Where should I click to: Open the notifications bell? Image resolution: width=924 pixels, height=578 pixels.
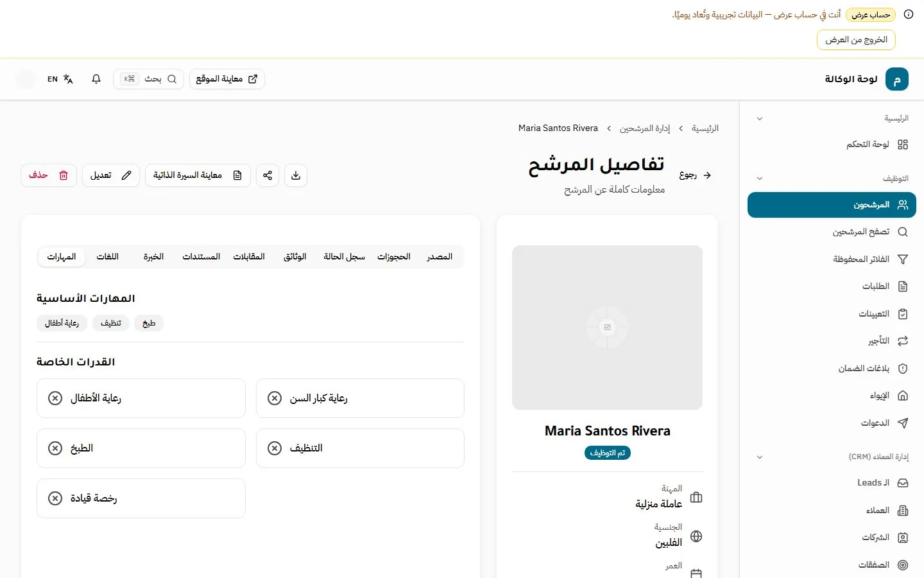point(96,79)
